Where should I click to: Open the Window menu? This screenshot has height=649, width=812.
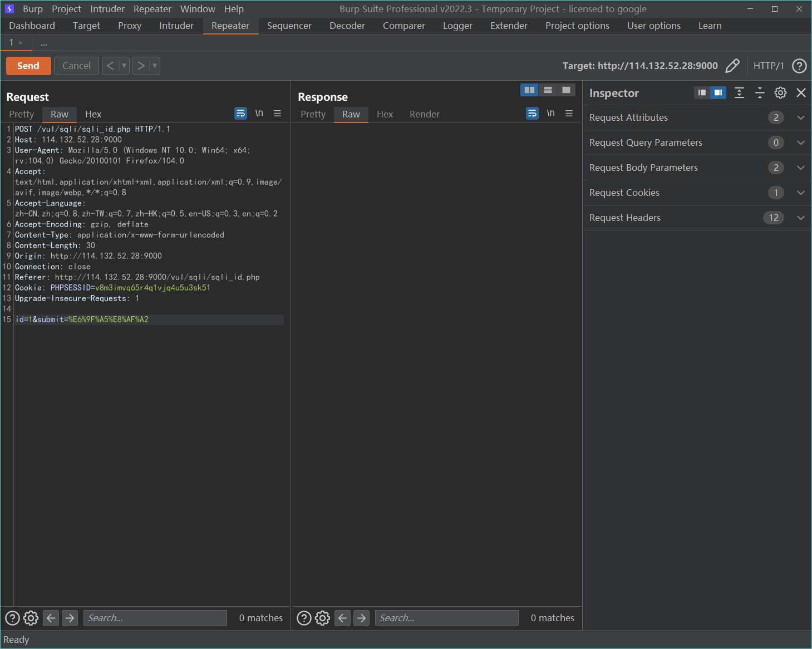(x=198, y=9)
